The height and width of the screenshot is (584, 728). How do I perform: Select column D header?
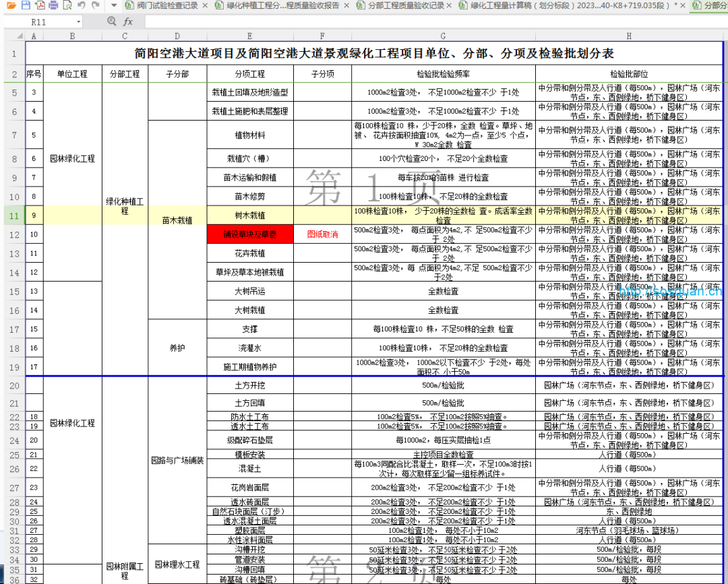[177, 36]
